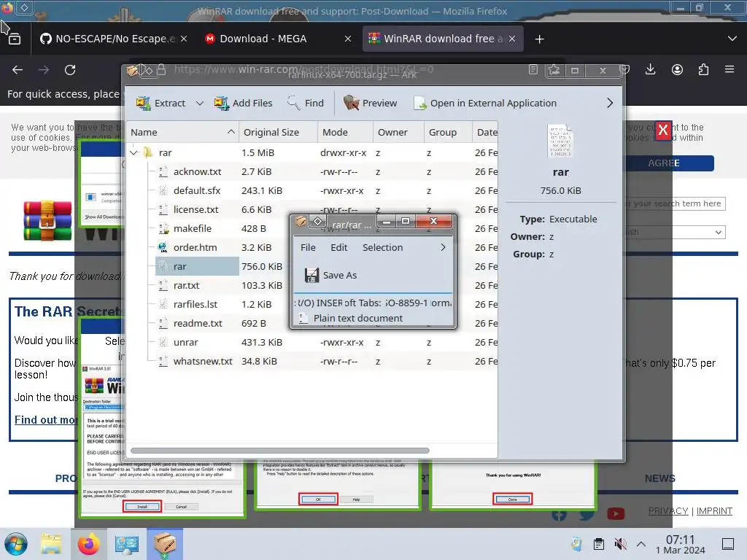Open the Extract dropdown arrow
The height and width of the screenshot is (560, 747).
tap(200, 103)
